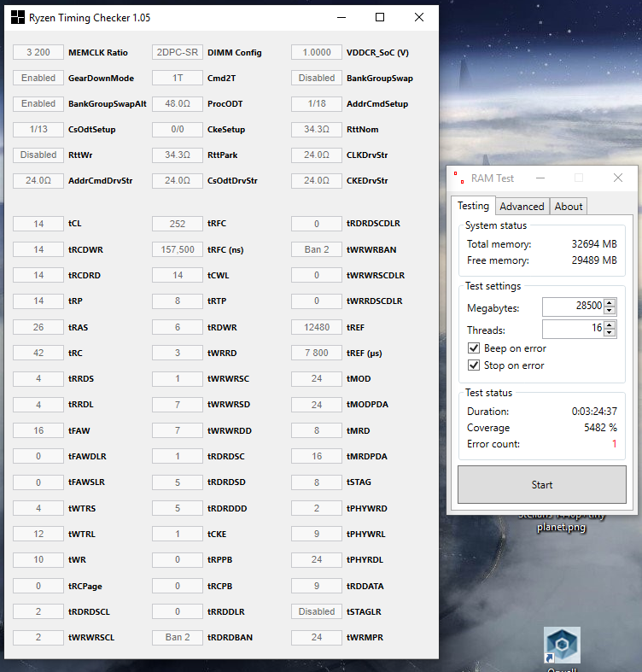Click the tWTRL value 12

(x=38, y=534)
